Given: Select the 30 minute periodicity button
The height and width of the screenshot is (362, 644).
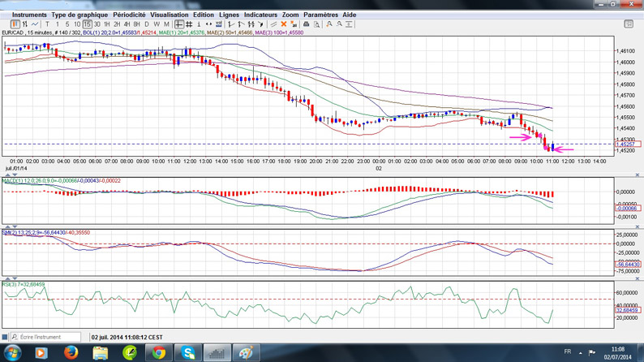Looking at the screenshot, I should point(97,24).
